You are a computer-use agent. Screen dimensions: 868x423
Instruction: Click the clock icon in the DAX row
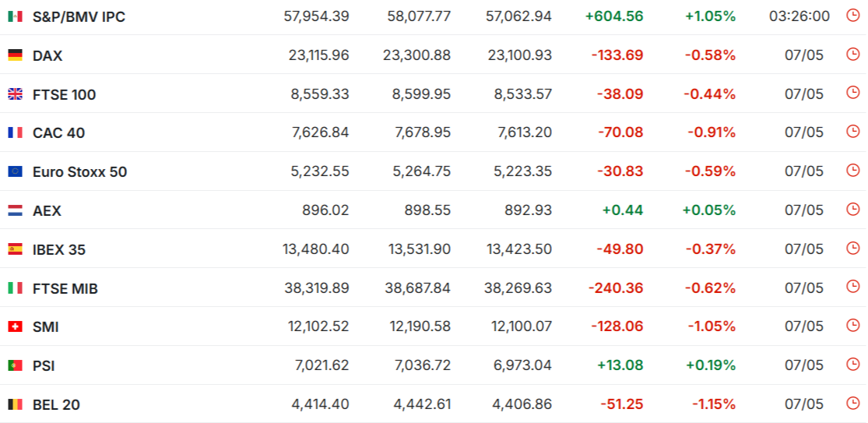(x=853, y=55)
